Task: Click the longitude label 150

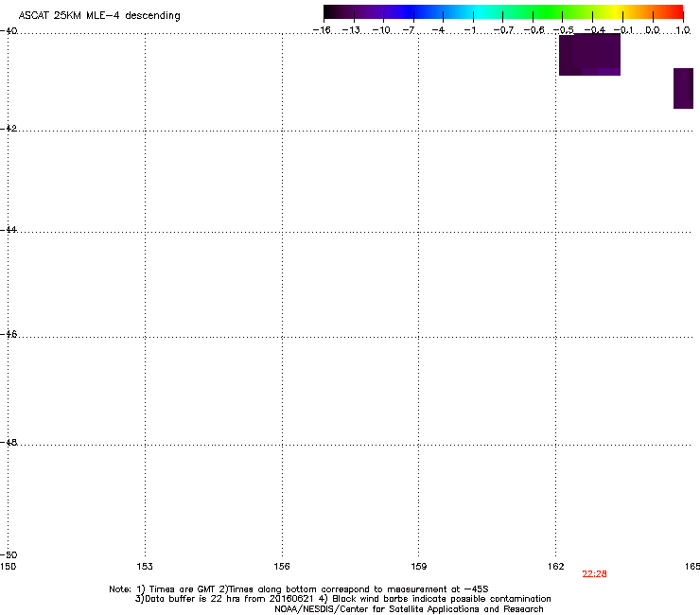Action: (8, 567)
